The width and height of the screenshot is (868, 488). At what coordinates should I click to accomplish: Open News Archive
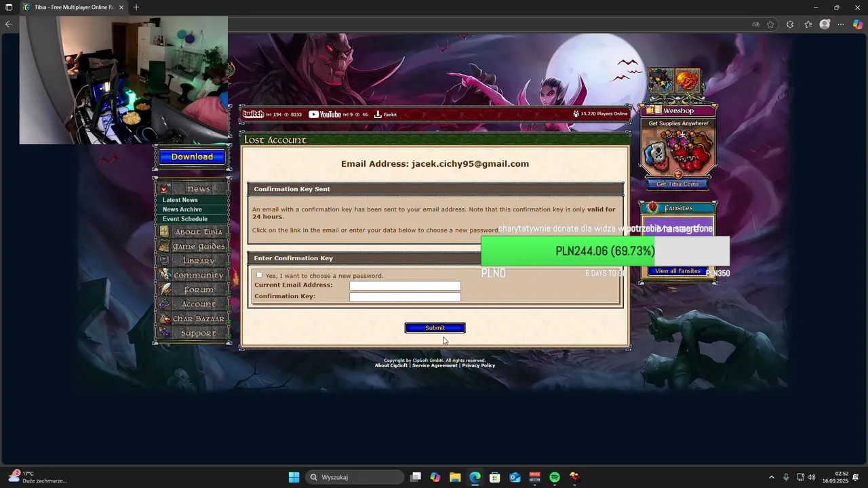182,209
